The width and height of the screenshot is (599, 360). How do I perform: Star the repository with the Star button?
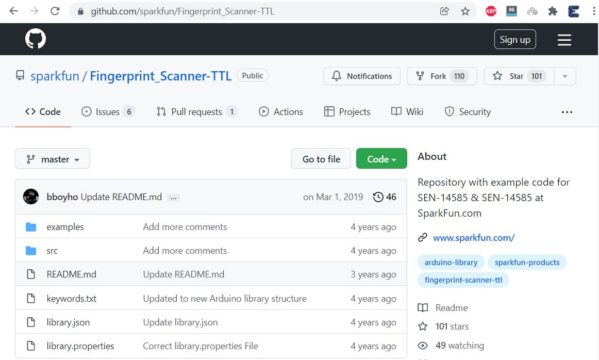pos(519,76)
